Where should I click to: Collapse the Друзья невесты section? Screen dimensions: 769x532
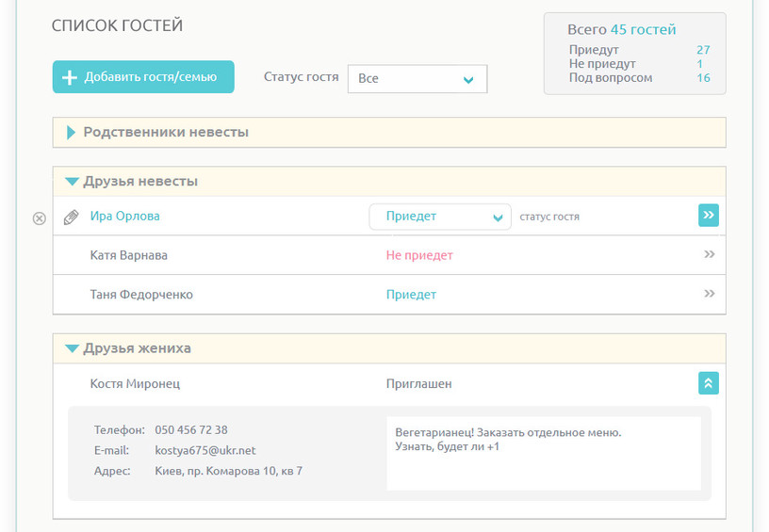pos(72,182)
